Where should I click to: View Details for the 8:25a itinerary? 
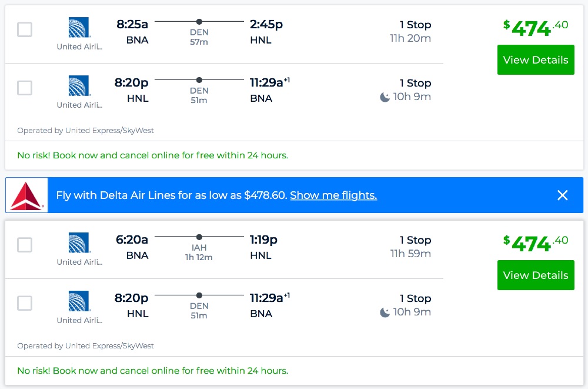pos(536,60)
